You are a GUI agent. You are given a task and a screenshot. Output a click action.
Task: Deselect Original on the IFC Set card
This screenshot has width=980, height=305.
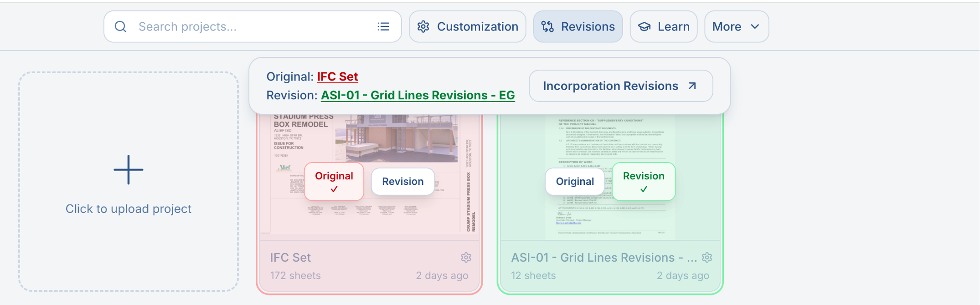point(334,182)
